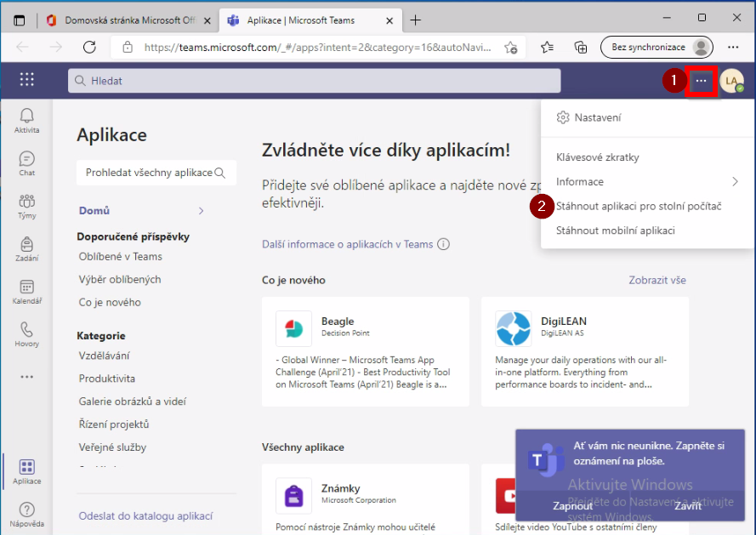Screen dimensions: 756x535
Task: Open the Teams settings and more menu
Action: [x=701, y=81]
